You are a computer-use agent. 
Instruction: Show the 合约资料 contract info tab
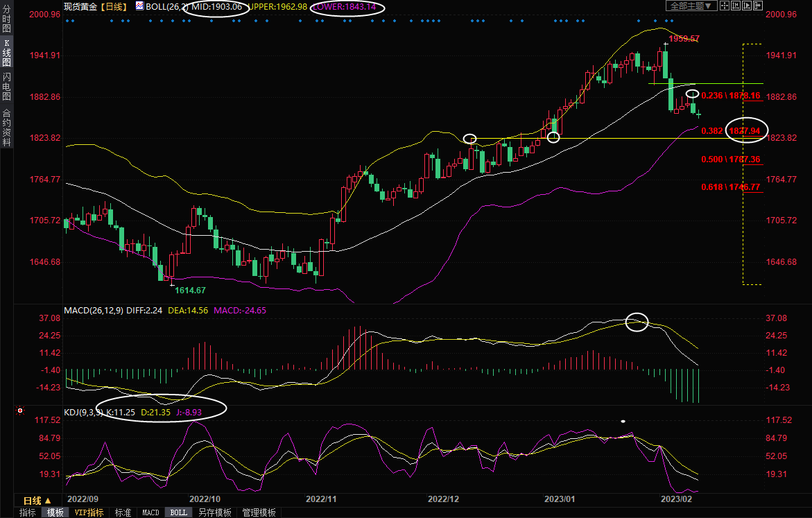click(x=6, y=127)
